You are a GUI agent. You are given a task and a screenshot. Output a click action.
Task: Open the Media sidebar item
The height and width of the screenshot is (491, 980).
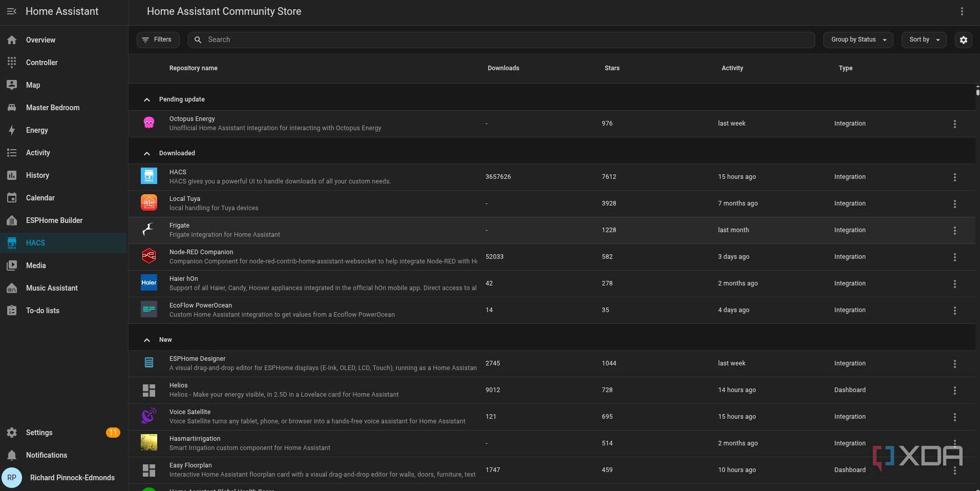pyautogui.click(x=63, y=265)
